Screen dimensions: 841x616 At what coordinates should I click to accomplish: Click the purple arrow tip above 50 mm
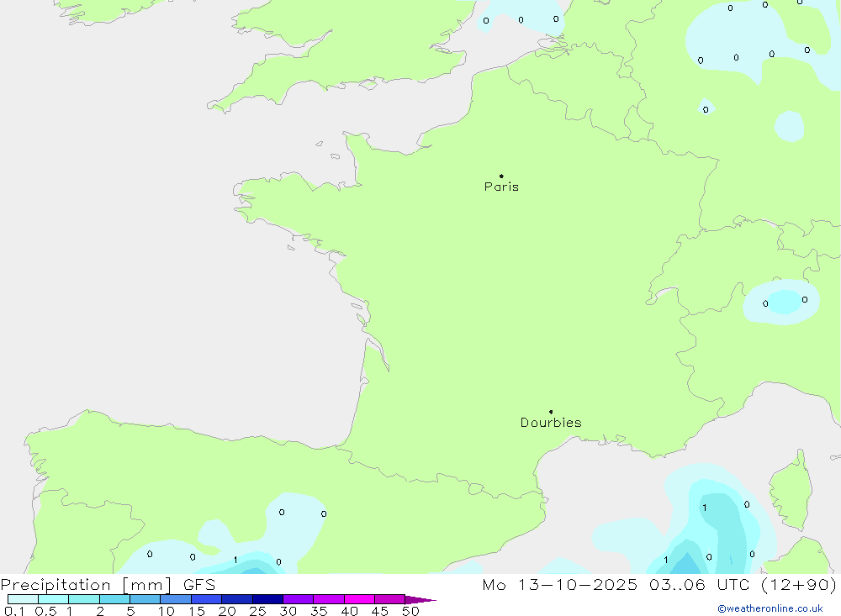(420, 600)
